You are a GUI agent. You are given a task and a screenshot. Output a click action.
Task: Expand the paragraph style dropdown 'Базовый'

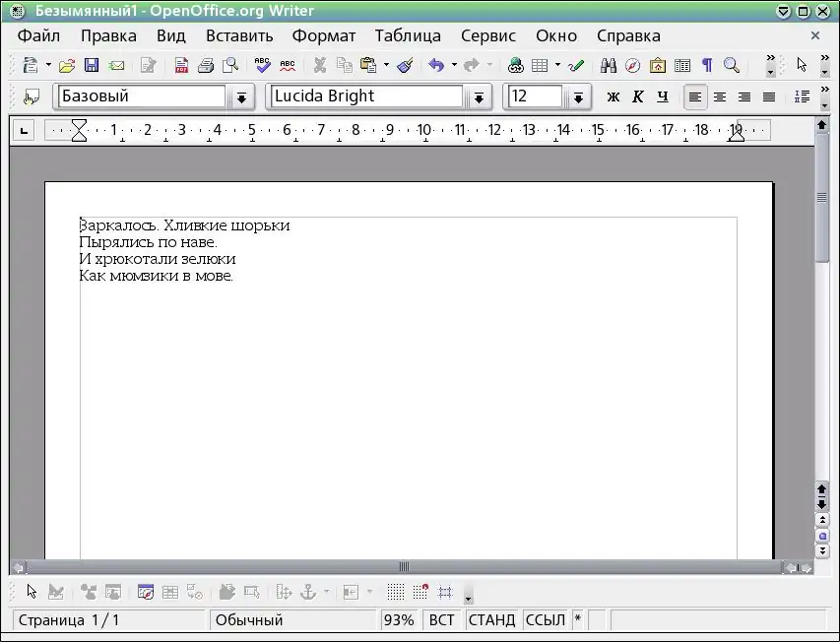tap(241, 97)
